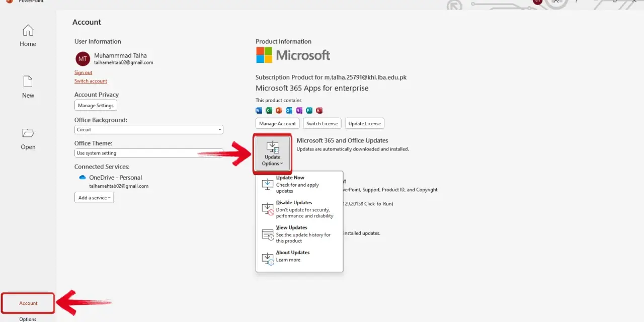Go to the Home page in sidebar

(x=28, y=36)
